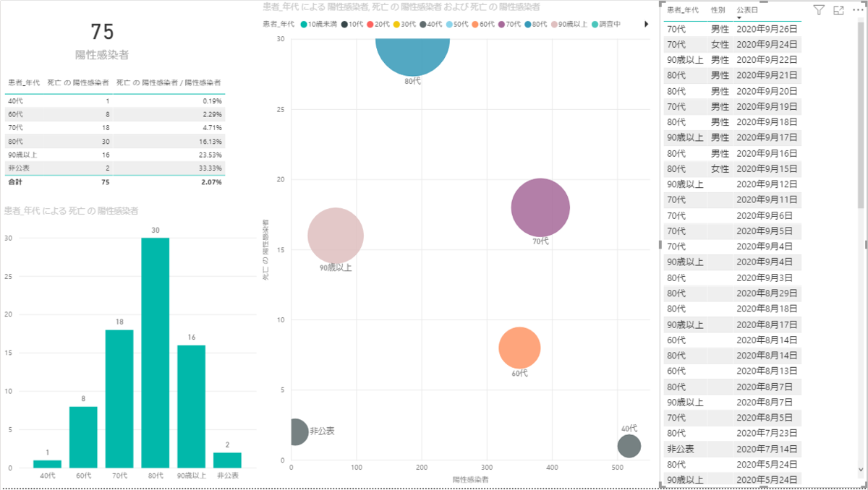Select the 2020年9月26日 date row
The height and width of the screenshot is (490, 868).
(732, 30)
